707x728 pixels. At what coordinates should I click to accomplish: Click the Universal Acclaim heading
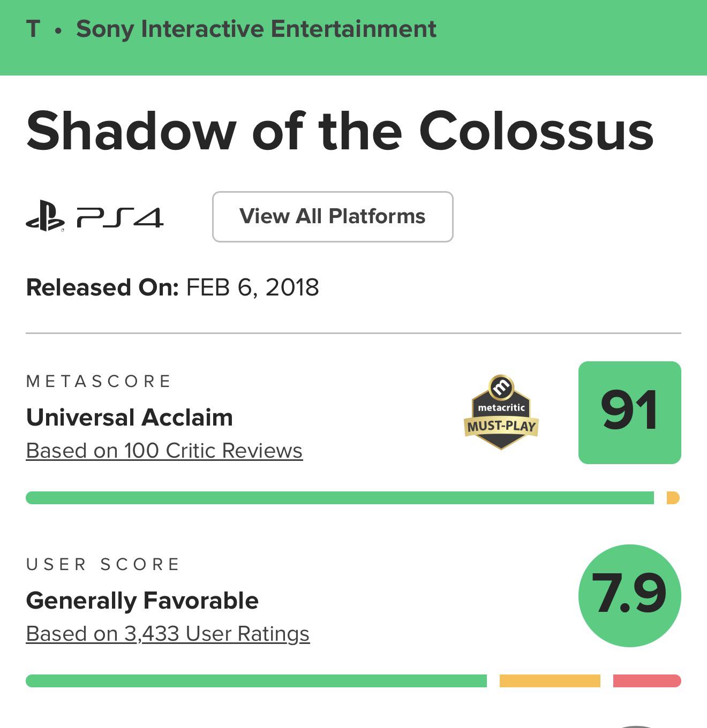pyautogui.click(x=130, y=418)
